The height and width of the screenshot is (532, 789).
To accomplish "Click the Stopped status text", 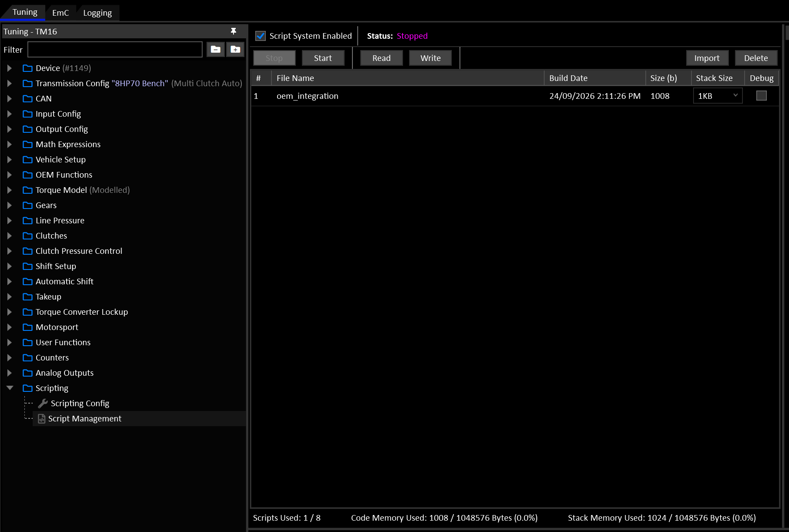I will click(412, 36).
